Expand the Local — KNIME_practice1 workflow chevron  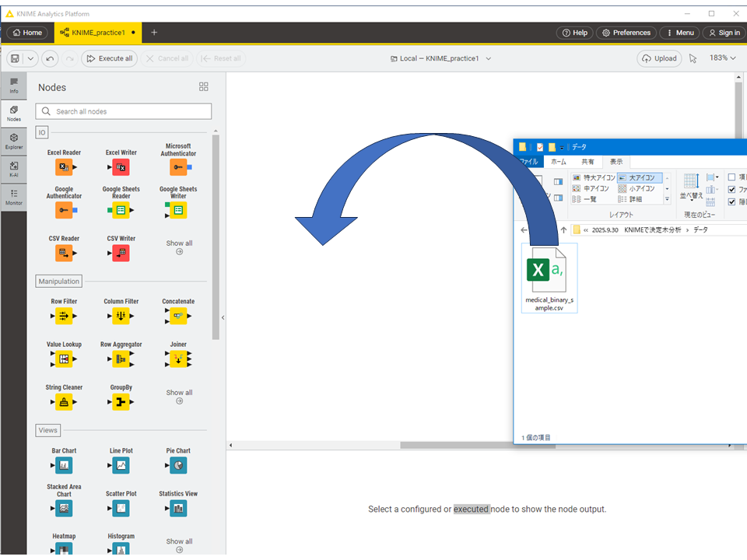coord(489,58)
